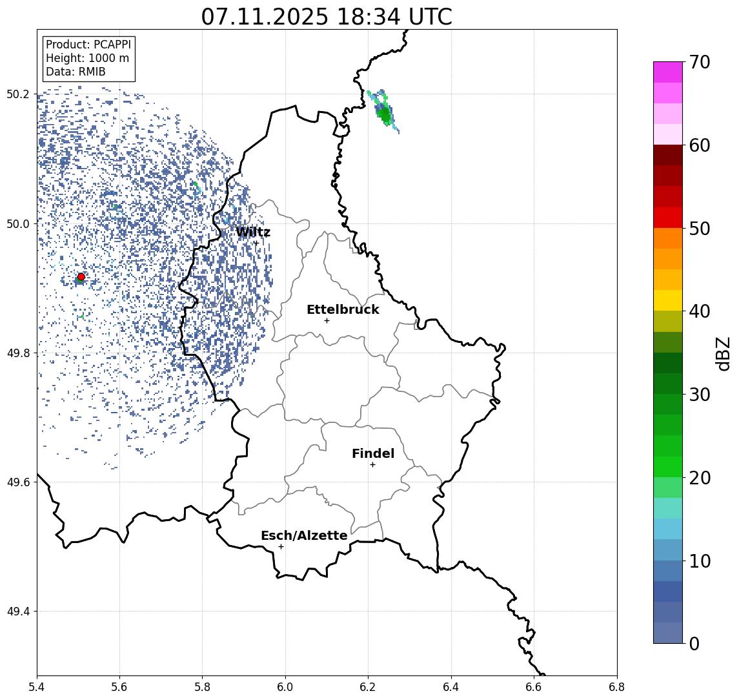Click the longitude axis label 5.4
The image size is (739, 700).
37,687
